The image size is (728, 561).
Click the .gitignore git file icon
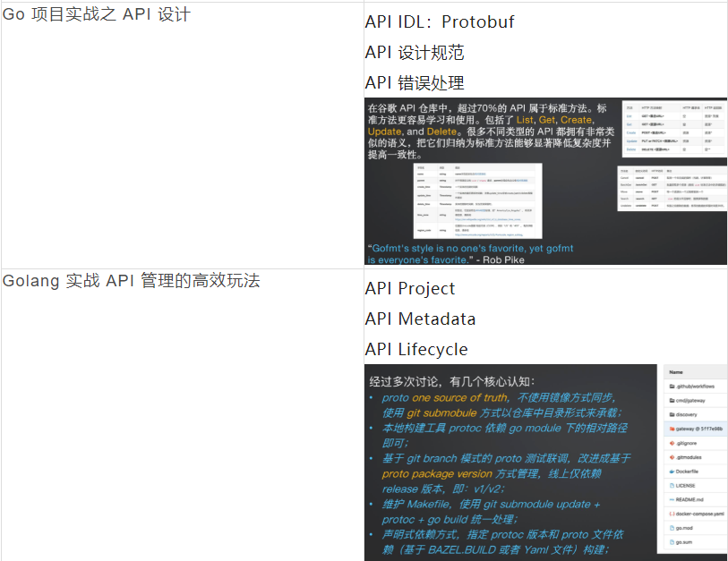tap(670, 443)
